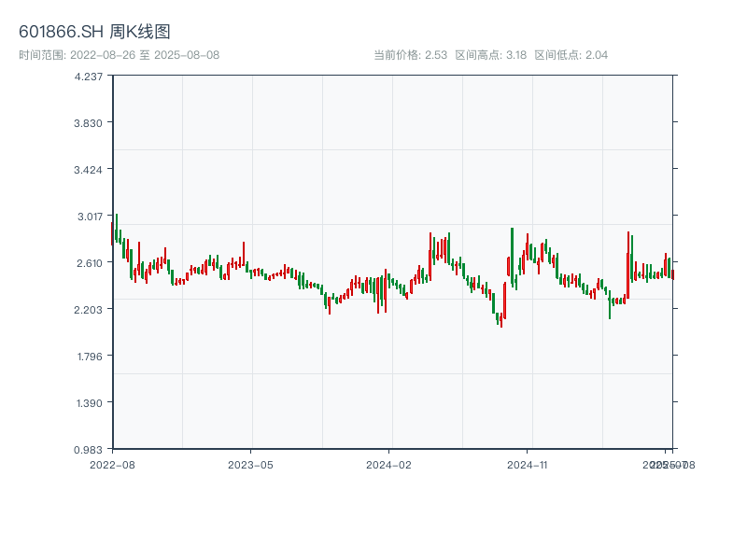Click the 区间低点 2.04 label

(571, 55)
